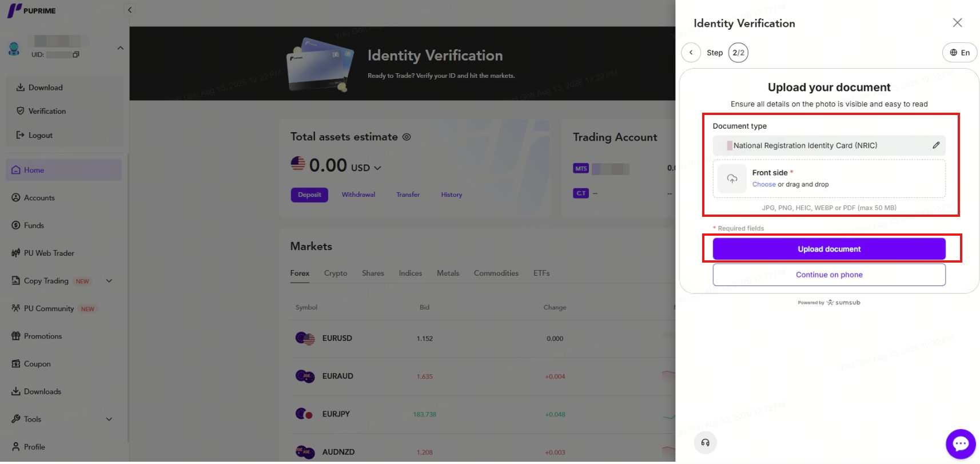Copy the UID with the copy icon
980x464 pixels.
[76, 55]
